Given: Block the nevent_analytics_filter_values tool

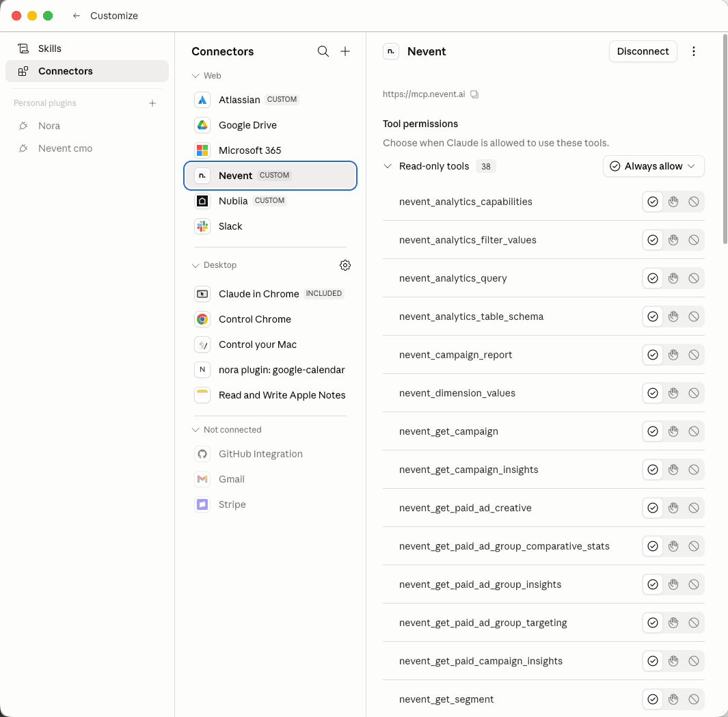Looking at the screenshot, I should [694, 240].
